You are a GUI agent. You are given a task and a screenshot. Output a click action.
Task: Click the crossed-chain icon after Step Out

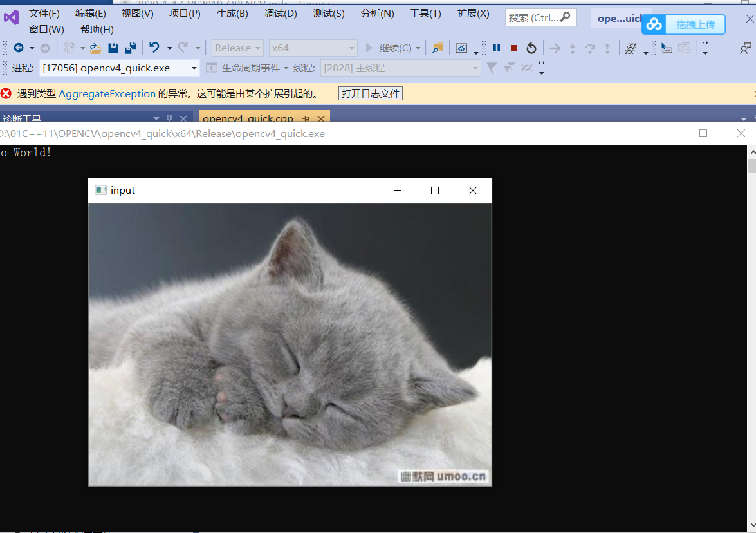631,48
